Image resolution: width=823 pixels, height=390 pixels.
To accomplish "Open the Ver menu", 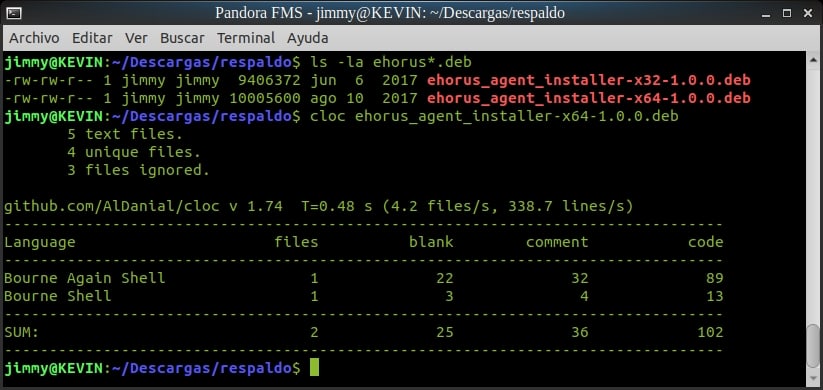I will point(136,38).
